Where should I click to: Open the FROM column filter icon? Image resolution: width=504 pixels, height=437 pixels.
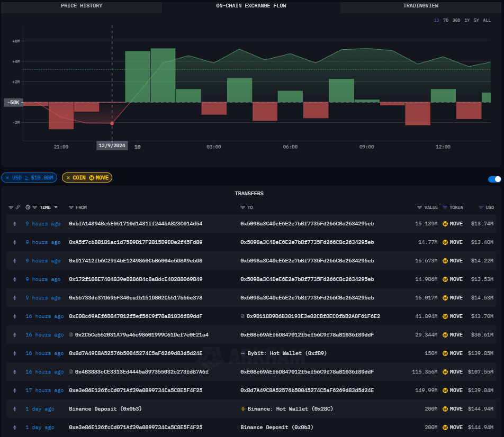pyautogui.click(x=71, y=207)
